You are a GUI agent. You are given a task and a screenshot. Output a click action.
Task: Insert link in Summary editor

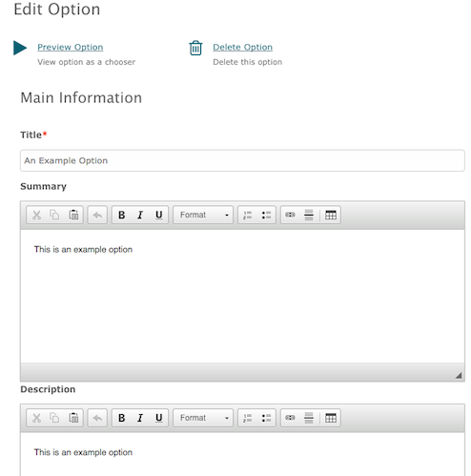pos(290,216)
